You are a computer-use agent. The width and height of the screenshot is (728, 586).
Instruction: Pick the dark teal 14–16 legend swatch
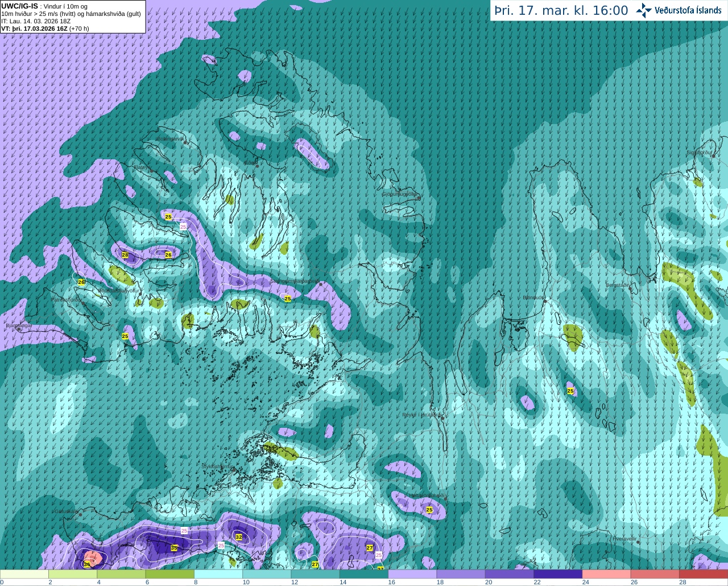tap(364, 574)
